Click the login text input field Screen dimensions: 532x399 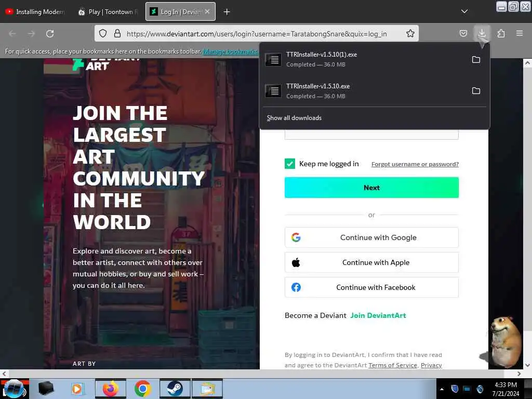pos(371,135)
